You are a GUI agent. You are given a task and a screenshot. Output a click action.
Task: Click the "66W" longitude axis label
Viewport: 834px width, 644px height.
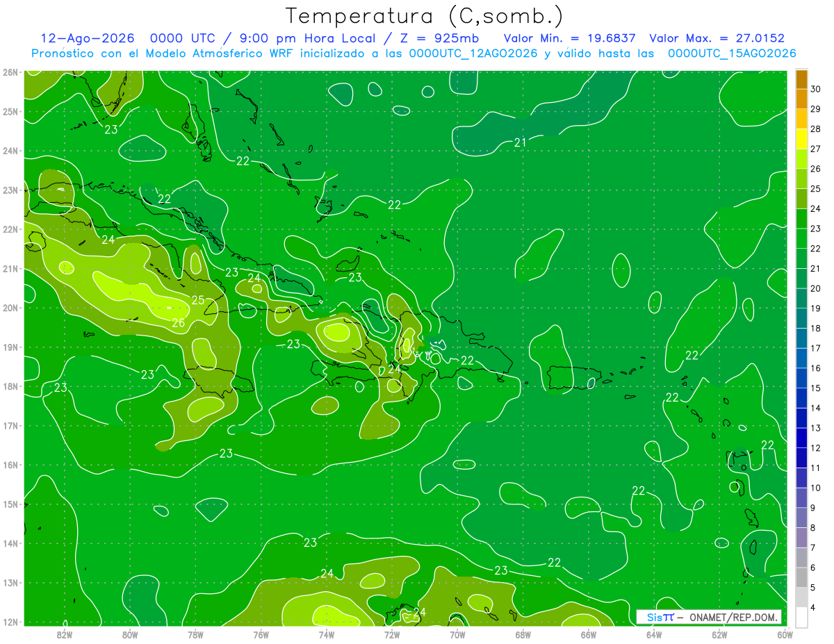(589, 634)
